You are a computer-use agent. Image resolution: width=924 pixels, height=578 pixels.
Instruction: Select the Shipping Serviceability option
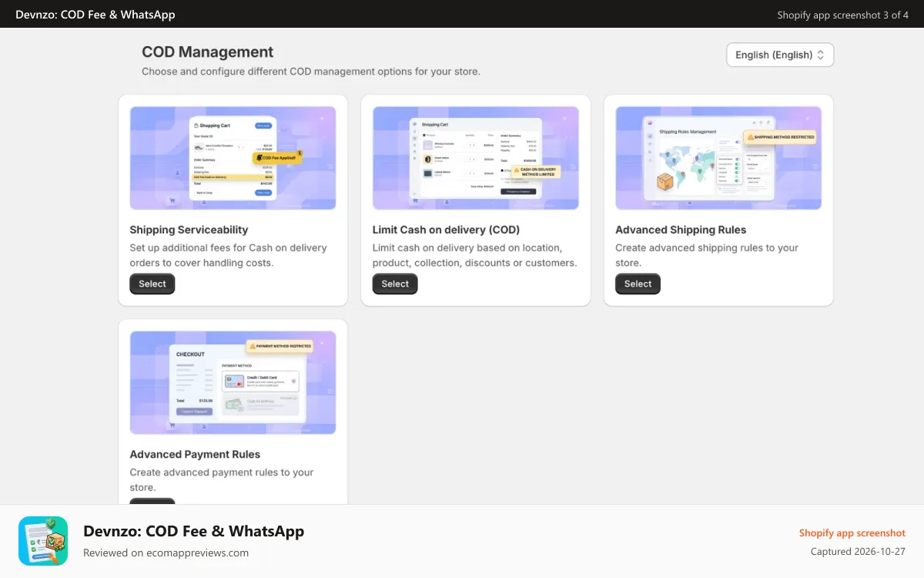152,284
